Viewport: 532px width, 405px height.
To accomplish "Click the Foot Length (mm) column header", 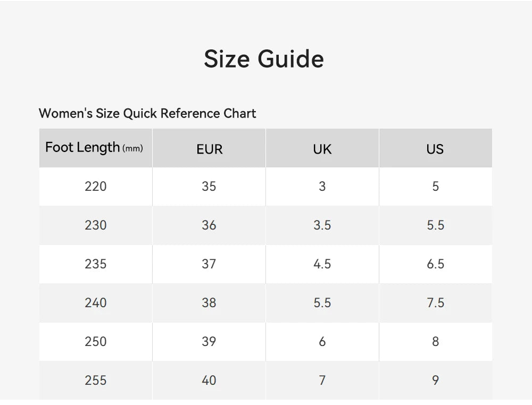I will coord(96,148).
